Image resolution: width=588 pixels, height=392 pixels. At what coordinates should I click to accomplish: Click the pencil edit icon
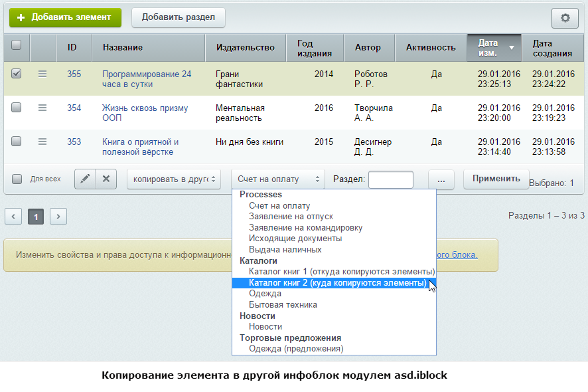click(x=85, y=179)
